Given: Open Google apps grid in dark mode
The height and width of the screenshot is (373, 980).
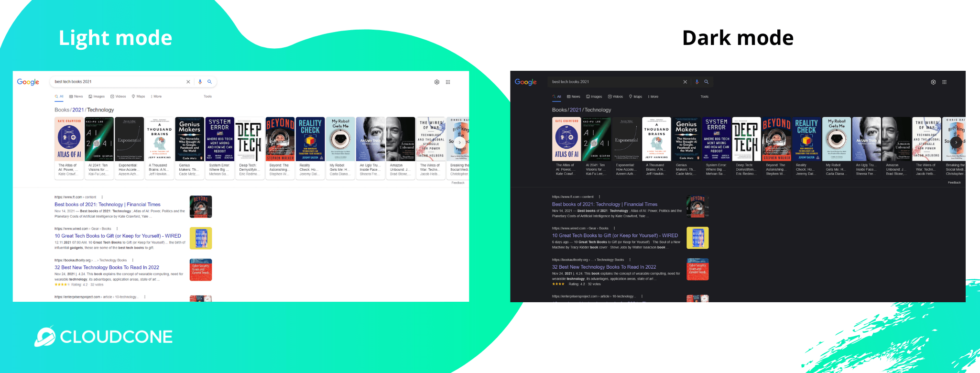Looking at the screenshot, I should pos(944,82).
